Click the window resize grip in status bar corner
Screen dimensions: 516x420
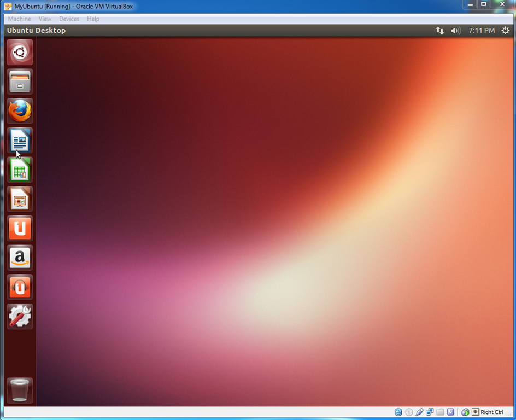511,414
